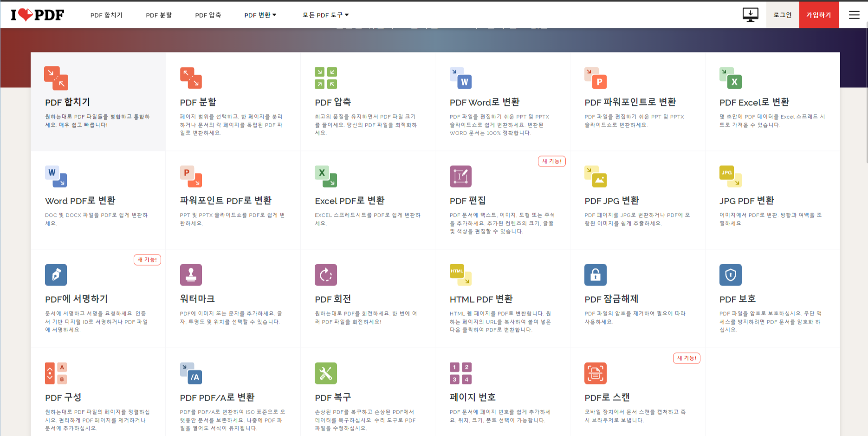Open the PDF로 스캔 scanner icon
Image resolution: width=868 pixels, height=436 pixels.
596,373
